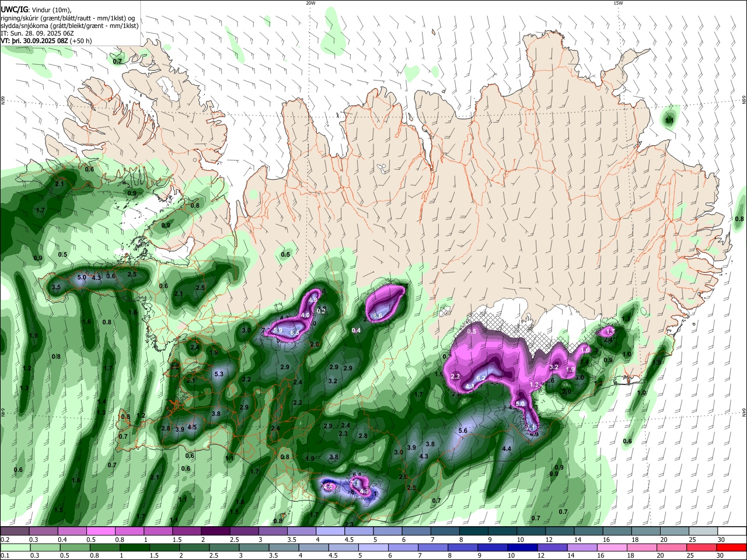Click the 5.3 precipitation value on the map

pyautogui.click(x=219, y=374)
